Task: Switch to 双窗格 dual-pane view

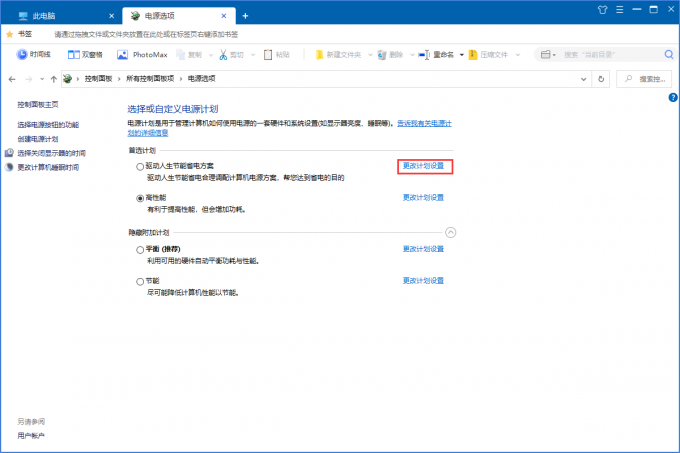Action: [85, 55]
